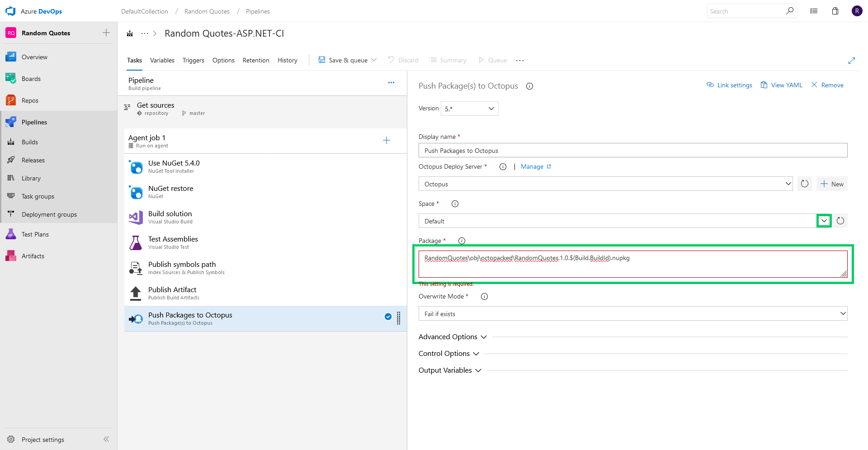Switch to the Triggers tab
The width and height of the screenshot is (868, 450).
point(193,60)
